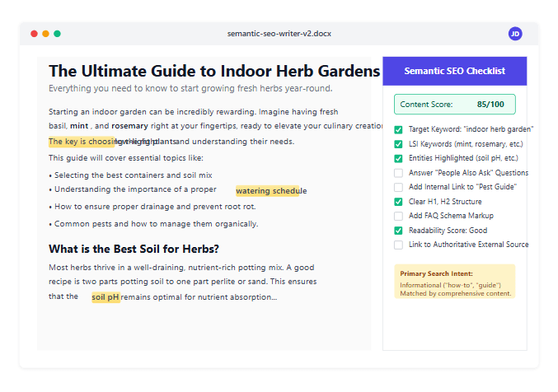Click line "recipe is two parts potting soil"
The image size is (558, 392).
click(x=182, y=282)
